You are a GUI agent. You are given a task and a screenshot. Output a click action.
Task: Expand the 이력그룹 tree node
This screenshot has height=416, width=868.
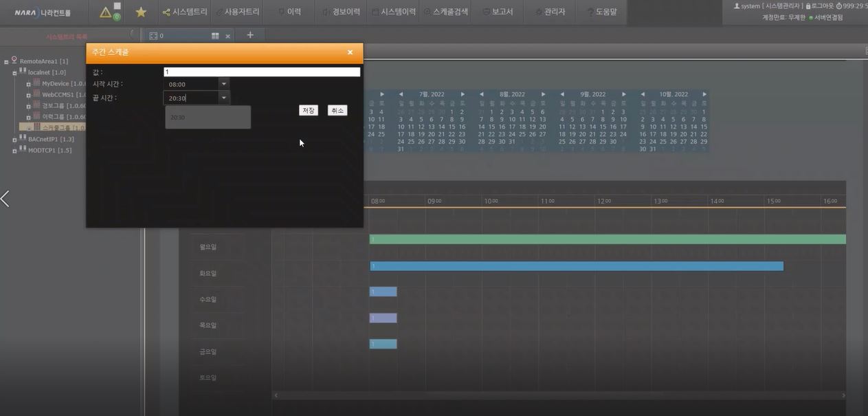pos(29,117)
